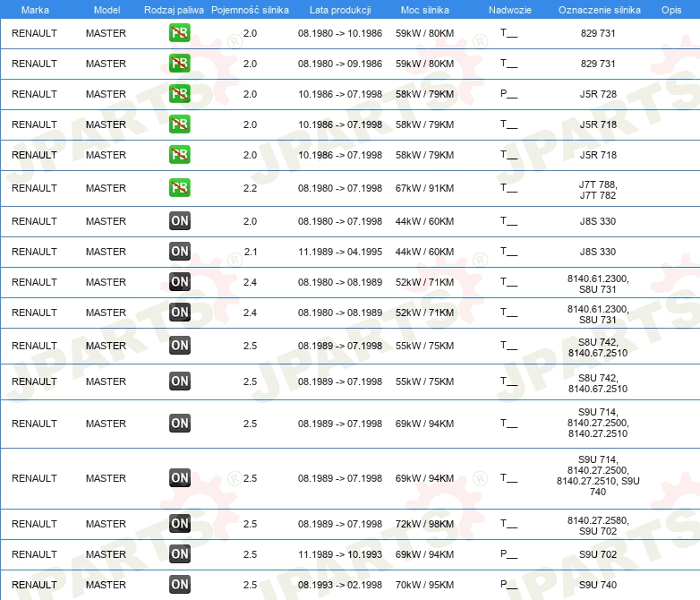This screenshot has height=600, width=700.
Task: Click the diesel ON icon in the 72kW / 98KM row
Action: 179,523
